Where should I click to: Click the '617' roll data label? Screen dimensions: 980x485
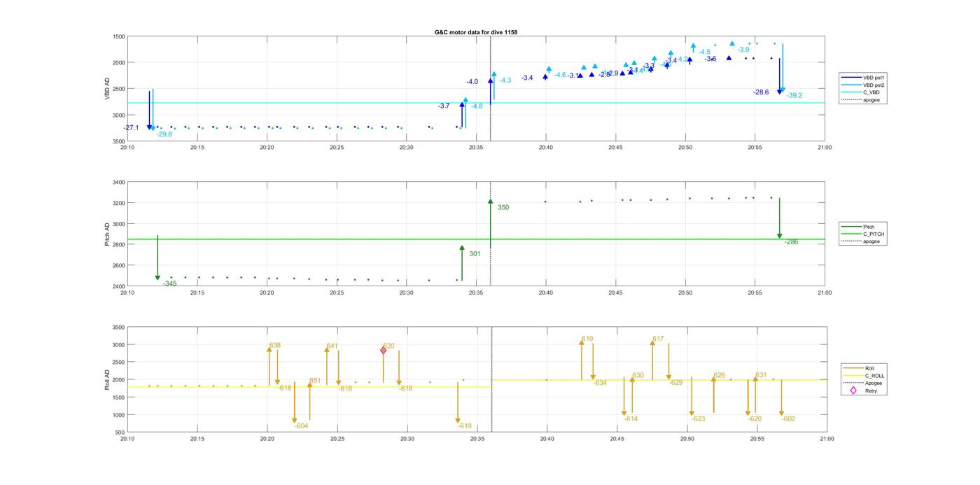[658, 339]
